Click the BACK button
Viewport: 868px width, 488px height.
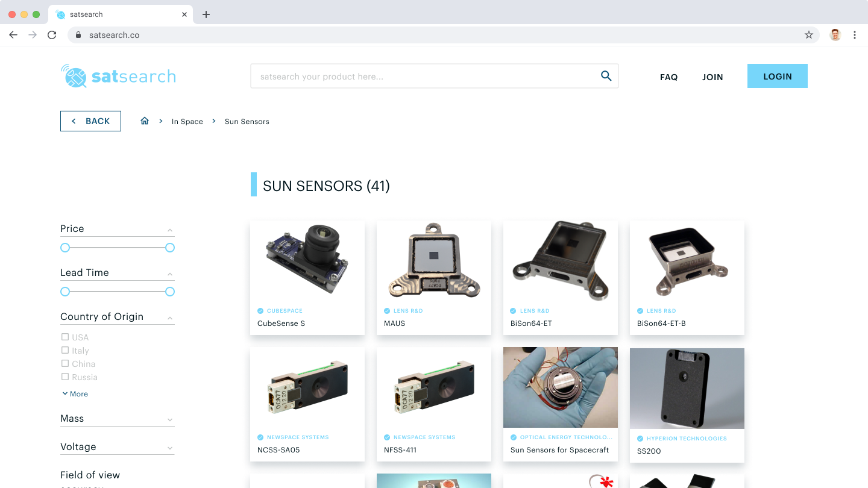[x=90, y=121]
